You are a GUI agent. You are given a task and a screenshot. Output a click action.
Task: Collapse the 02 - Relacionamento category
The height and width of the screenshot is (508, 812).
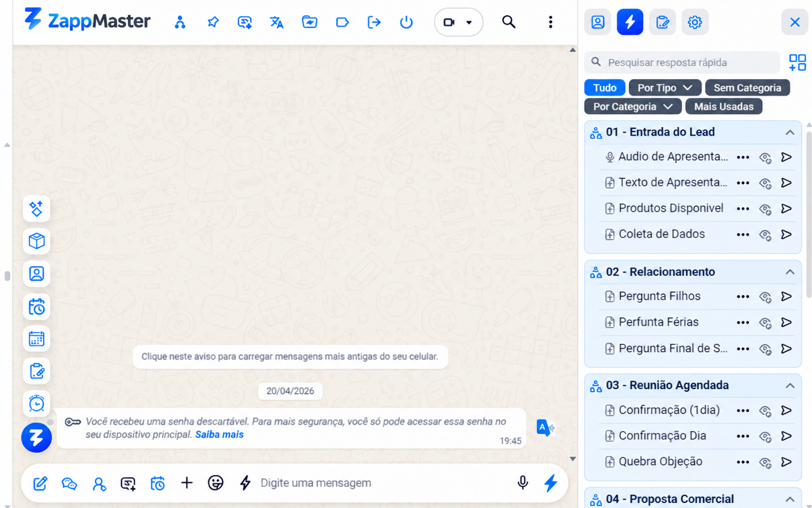coord(790,272)
